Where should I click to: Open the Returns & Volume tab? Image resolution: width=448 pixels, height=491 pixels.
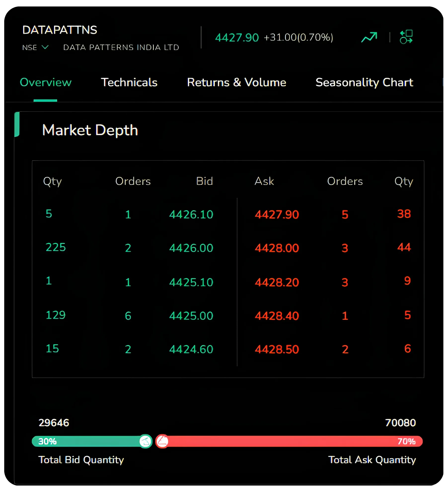coord(236,82)
